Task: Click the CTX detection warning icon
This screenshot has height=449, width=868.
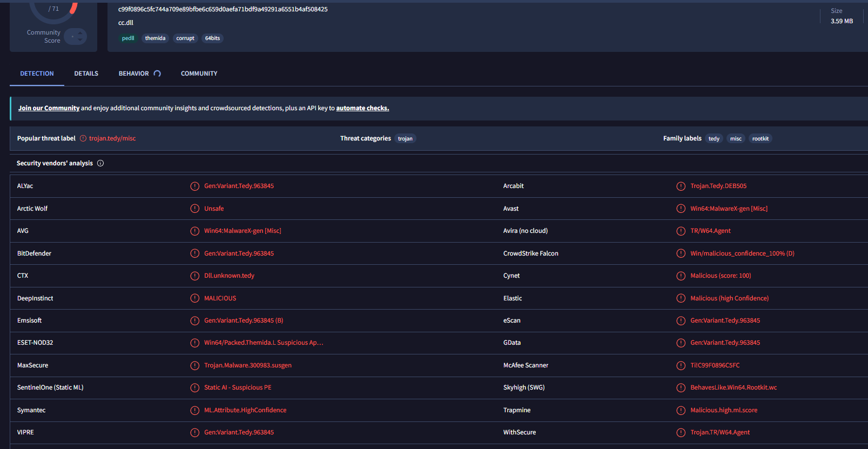Action: [x=195, y=276]
